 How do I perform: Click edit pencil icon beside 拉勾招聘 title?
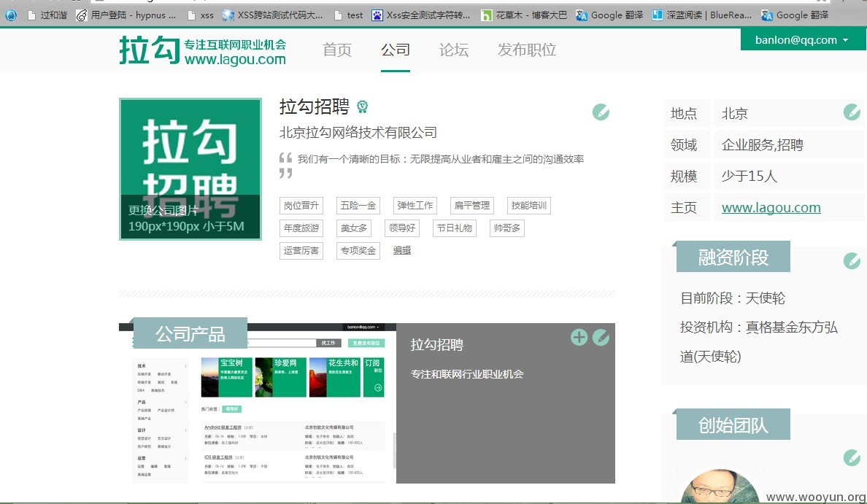coord(601,112)
